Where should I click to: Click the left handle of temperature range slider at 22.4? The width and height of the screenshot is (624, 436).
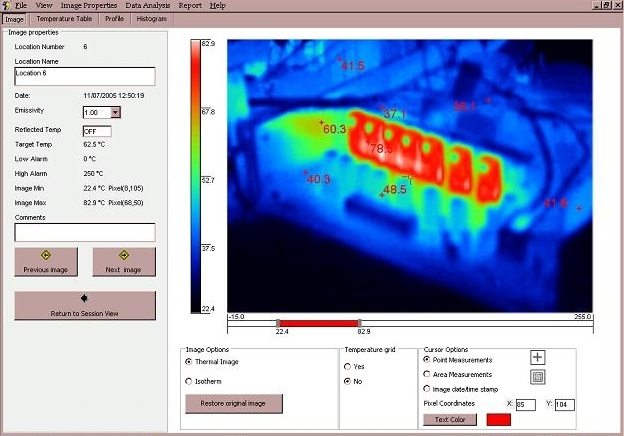278,323
